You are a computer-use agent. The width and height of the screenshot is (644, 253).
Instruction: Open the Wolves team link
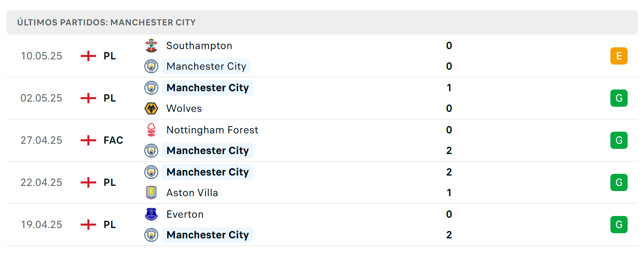click(x=184, y=108)
